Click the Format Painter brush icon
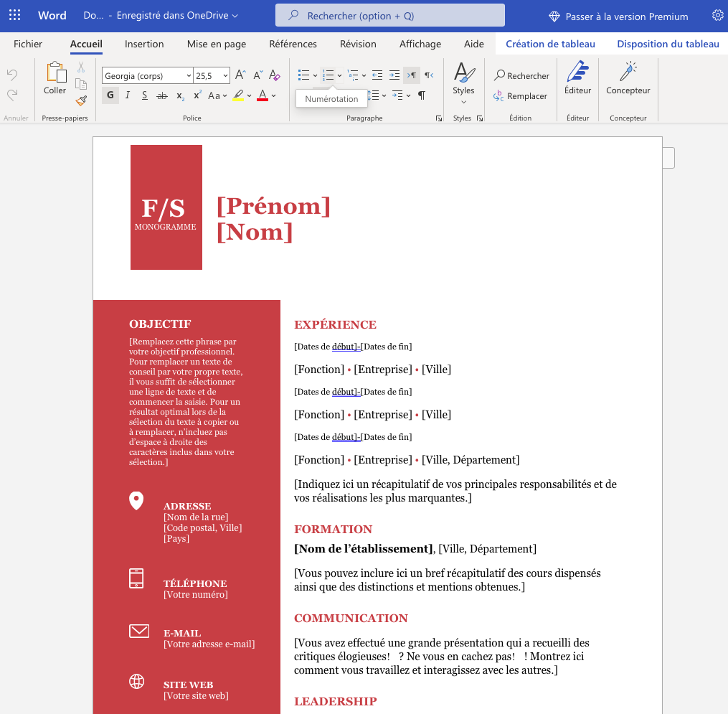Image resolution: width=728 pixels, height=714 pixels. (81, 100)
